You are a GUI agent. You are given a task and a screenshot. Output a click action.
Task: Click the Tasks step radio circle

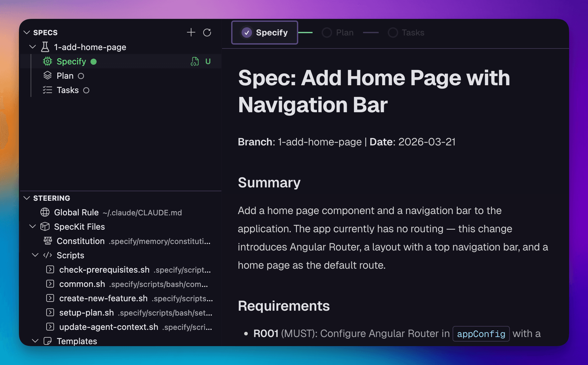(393, 33)
